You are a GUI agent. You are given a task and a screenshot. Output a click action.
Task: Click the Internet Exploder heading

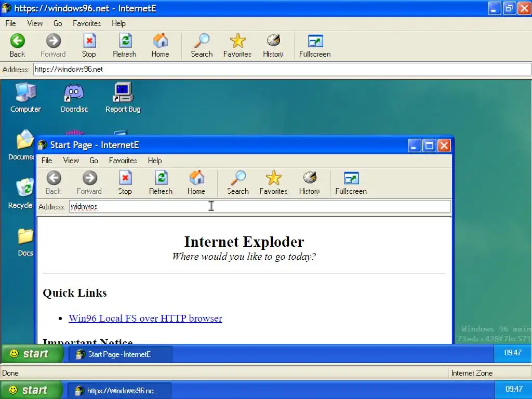244,242
